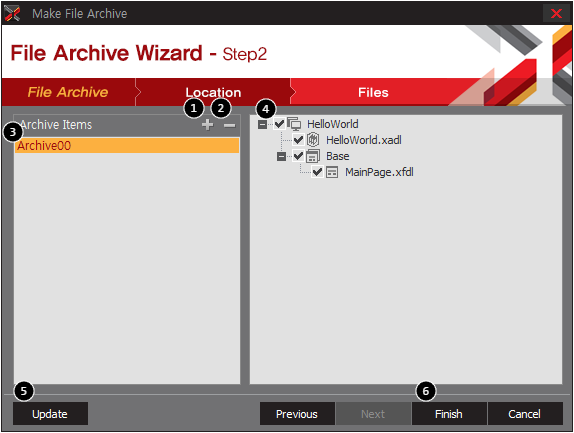Click the Finish button

[x=449, y=414]
